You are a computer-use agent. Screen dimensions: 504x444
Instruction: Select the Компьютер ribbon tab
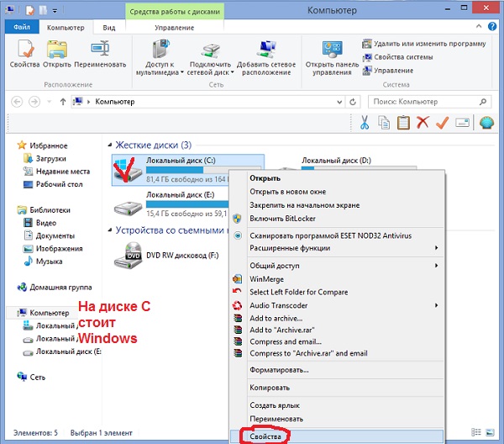click(x=66, y=28)
